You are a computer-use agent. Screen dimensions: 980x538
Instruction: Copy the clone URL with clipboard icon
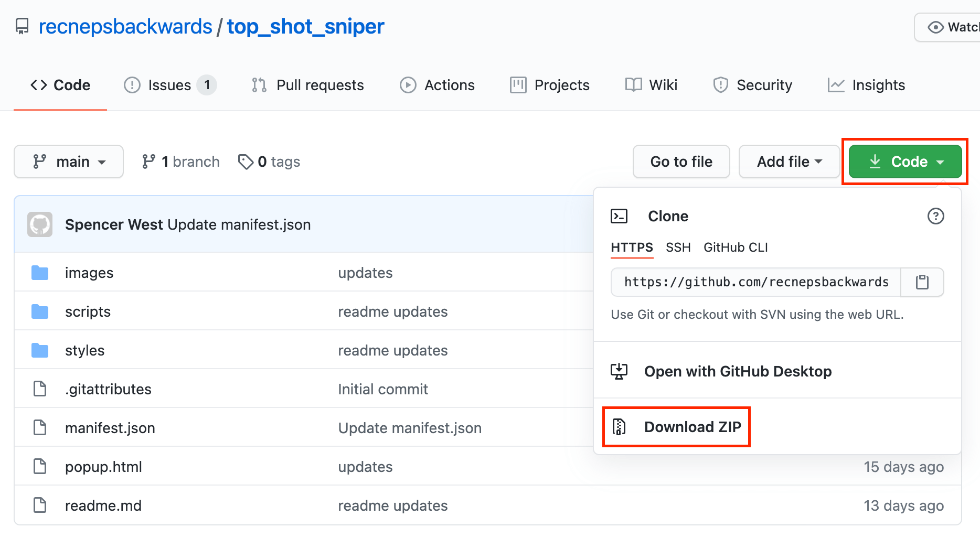[x=922, y=282]
